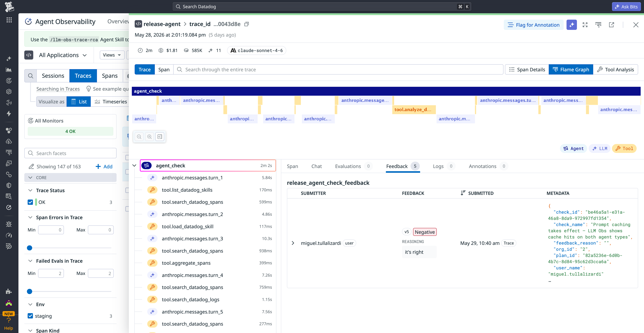Screen dimensions: 644x333
Task: Click the purple AI sparkle button
Action: tap(572, 25)
